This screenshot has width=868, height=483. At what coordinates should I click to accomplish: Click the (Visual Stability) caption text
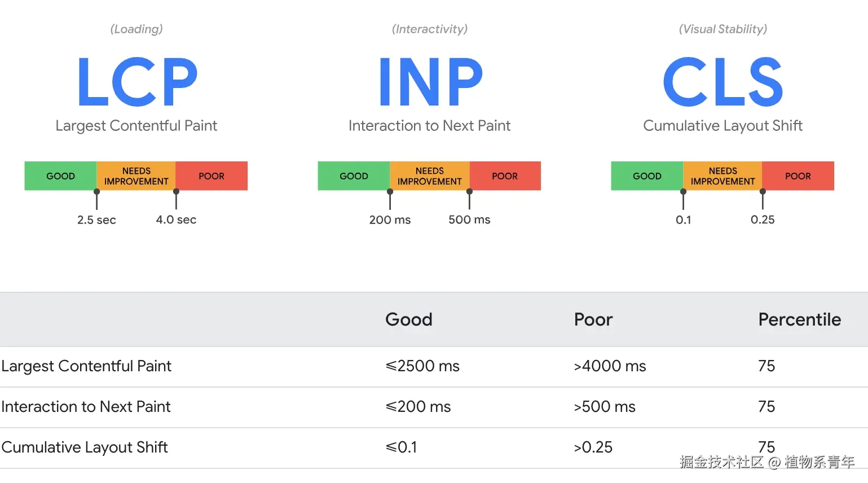point(722,29)
